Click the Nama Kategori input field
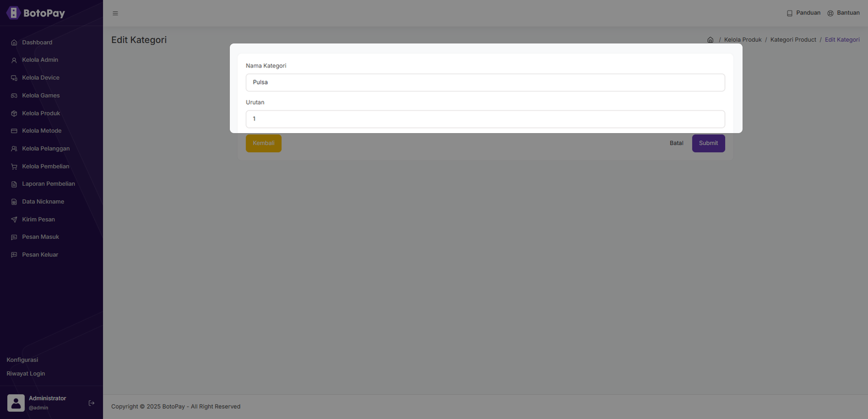This screenshot has height=419, width=868. click(x=485, y=82)
